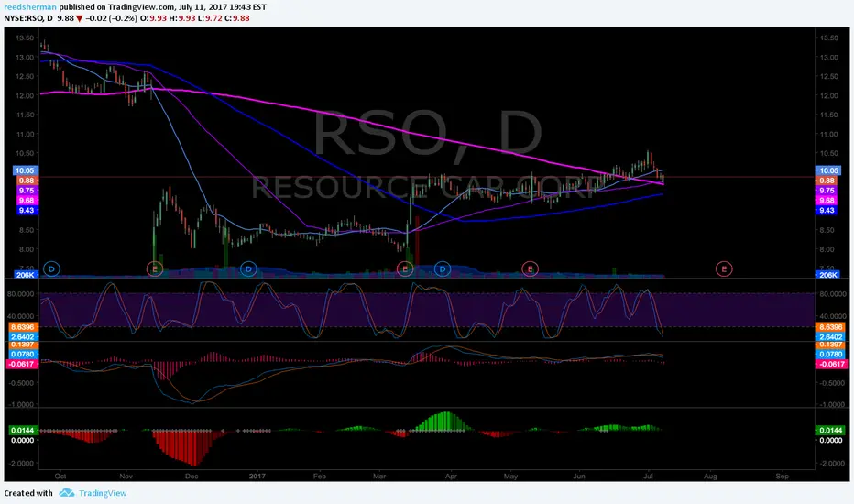Click the 206K volume label on the right scale
Image resolution: width=854 pixels, height=504 pixels.
coord(827,275)
